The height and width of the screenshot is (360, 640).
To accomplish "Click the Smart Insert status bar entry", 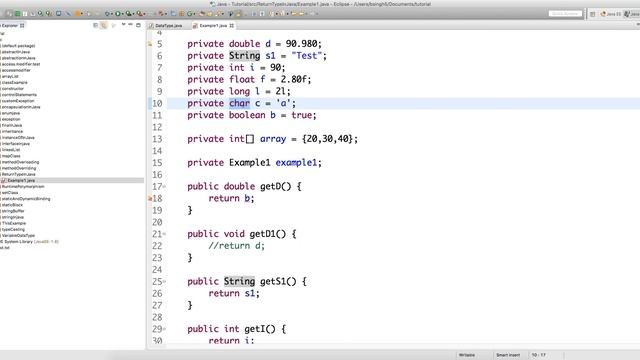I will point(508,355).
